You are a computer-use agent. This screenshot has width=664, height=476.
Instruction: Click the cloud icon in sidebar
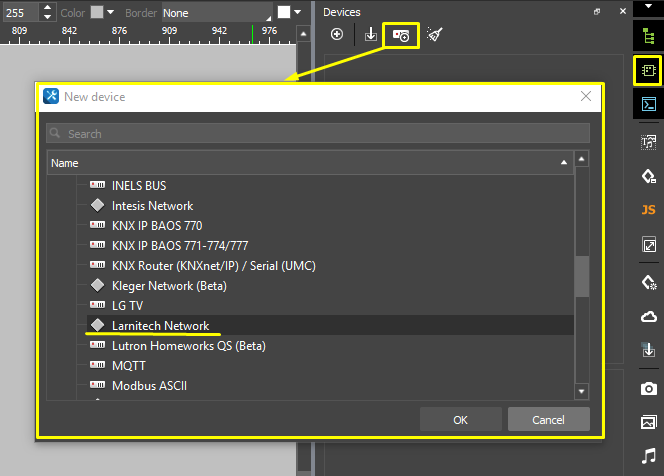click(x=648, y=316)
